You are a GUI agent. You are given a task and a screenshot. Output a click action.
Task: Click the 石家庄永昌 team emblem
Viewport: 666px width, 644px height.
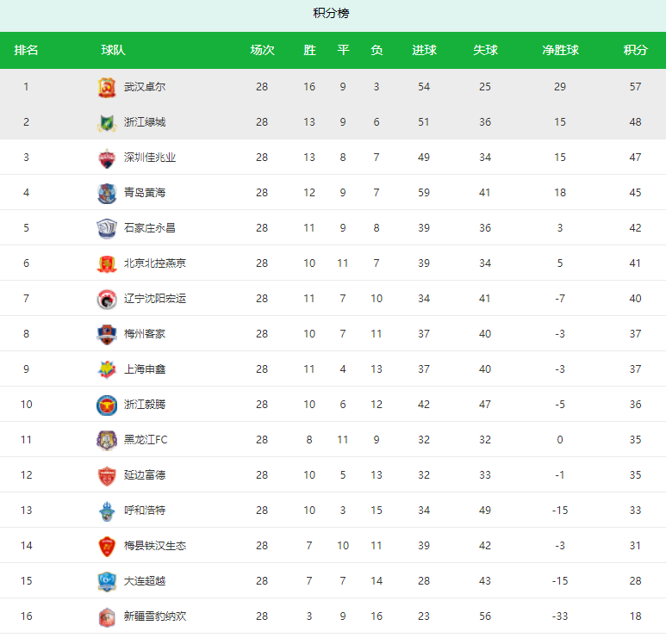[107, 228]
